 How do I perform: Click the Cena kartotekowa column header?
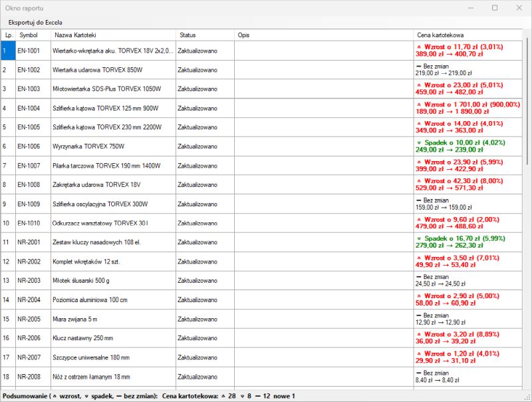tap(468, 35)
